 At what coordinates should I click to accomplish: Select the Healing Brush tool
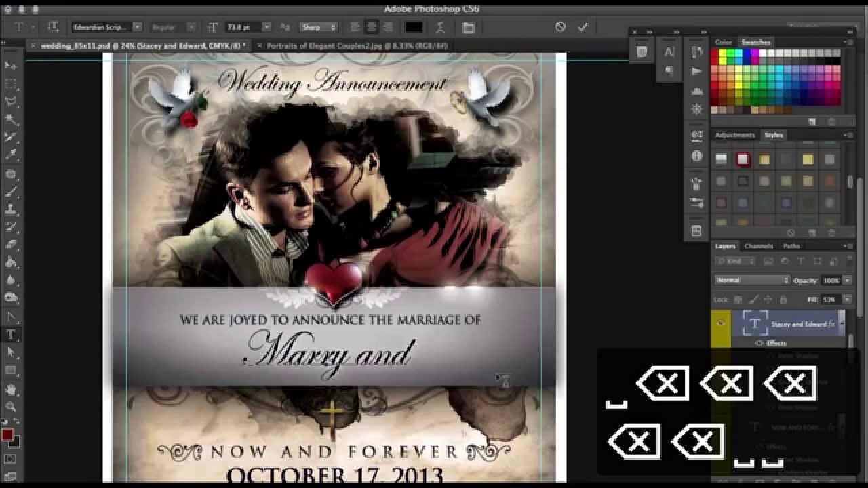(11, 174)
